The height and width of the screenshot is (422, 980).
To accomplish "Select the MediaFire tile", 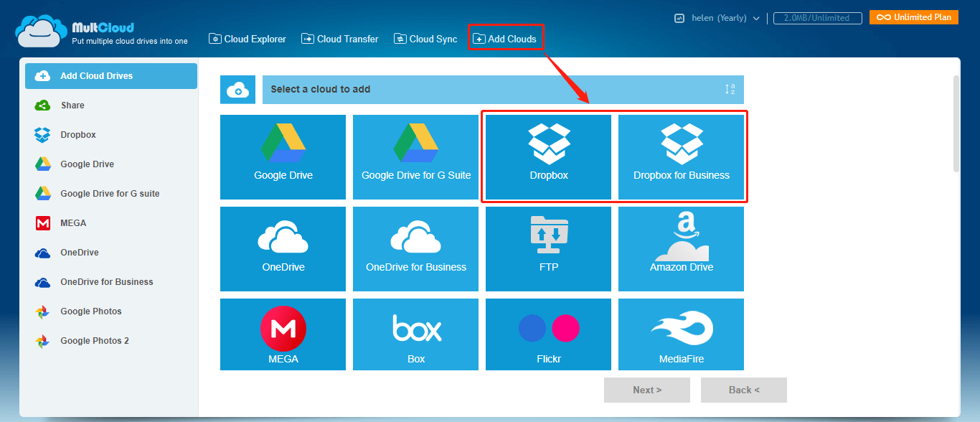I will 681,334.
